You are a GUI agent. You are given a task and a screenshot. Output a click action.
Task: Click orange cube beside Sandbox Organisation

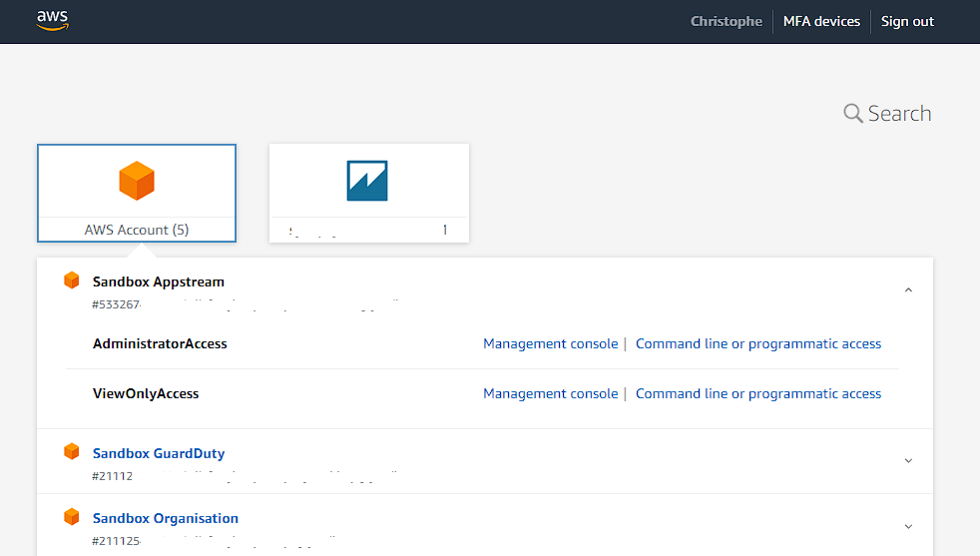tap(72, 517)
